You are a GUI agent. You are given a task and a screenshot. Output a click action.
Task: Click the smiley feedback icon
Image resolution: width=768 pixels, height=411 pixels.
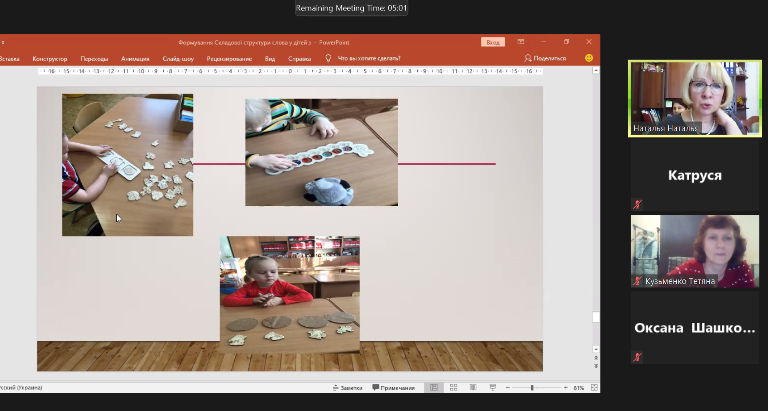point(589,58)
